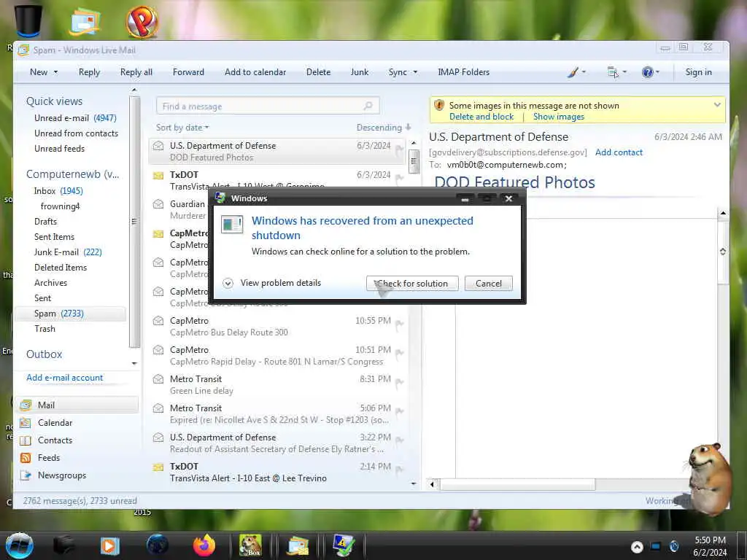747x560 pixels.
Task: Click Reply all in the toolbar
Action: (x=136, y=72)
